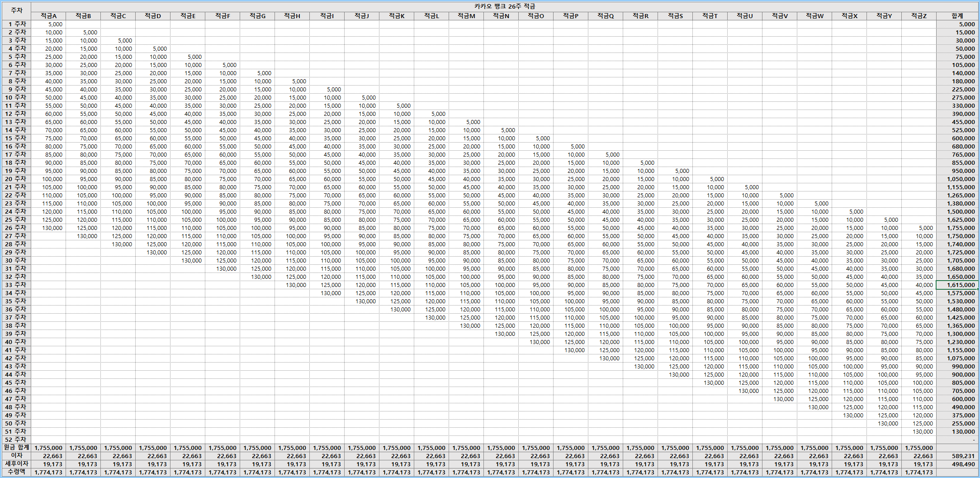Select the 적금F column header

click(x=223, y=16)
